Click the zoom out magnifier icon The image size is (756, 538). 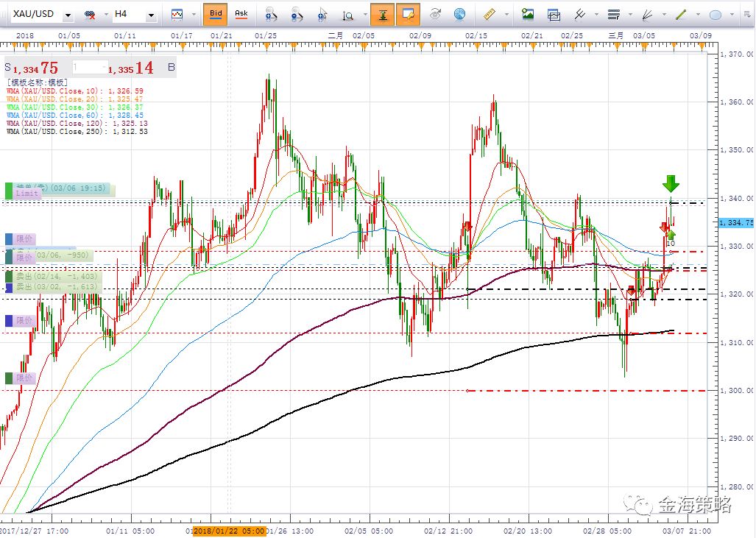click(296, 14)
